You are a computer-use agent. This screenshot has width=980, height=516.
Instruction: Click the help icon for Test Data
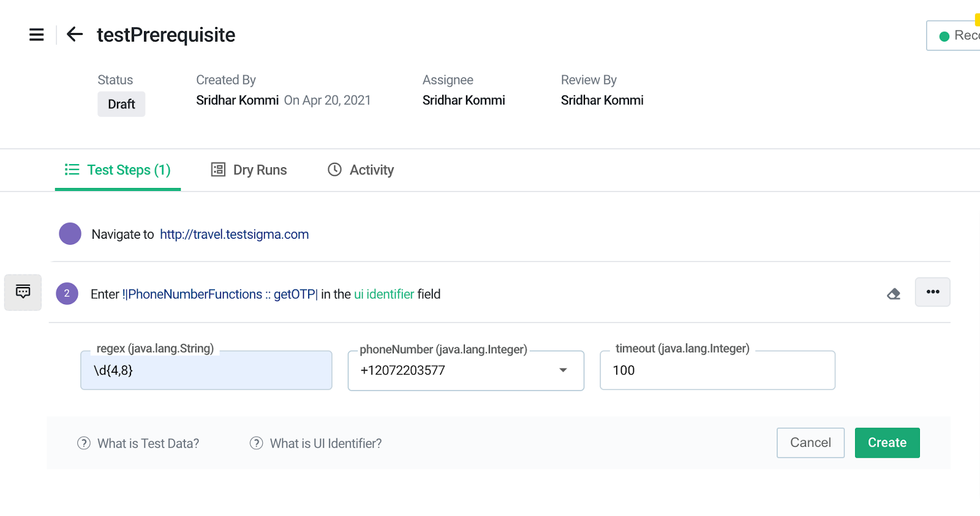point(84,443)
